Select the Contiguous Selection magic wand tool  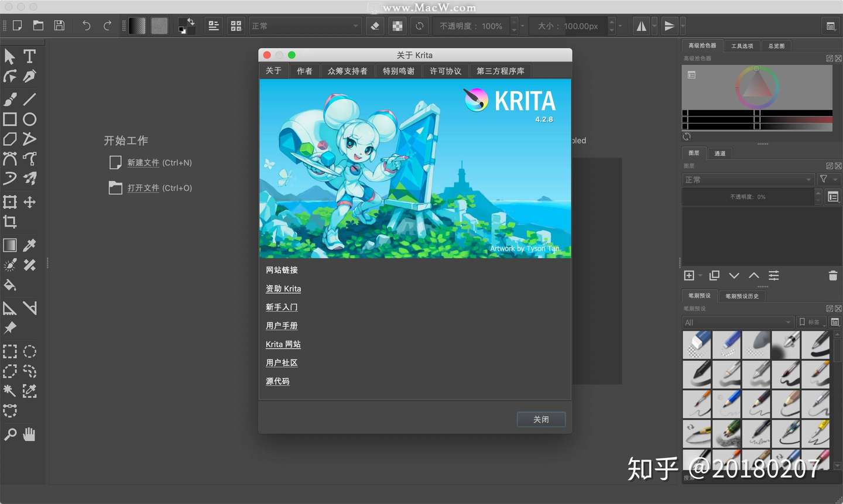click(10, 390)
